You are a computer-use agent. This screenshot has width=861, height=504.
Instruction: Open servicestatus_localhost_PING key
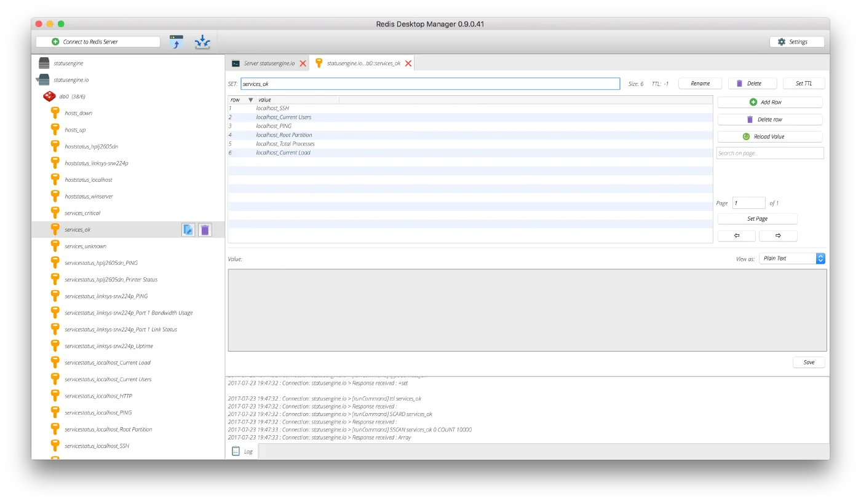coord(98,412)
